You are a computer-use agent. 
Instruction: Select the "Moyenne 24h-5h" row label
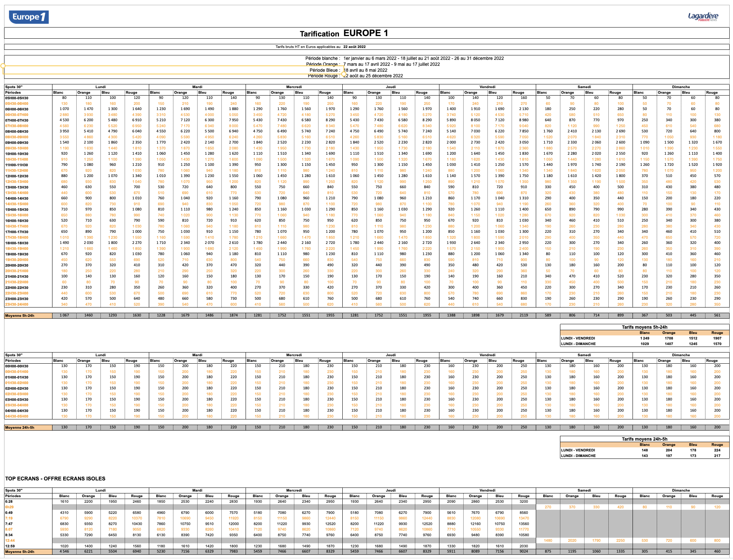point(20,428)
